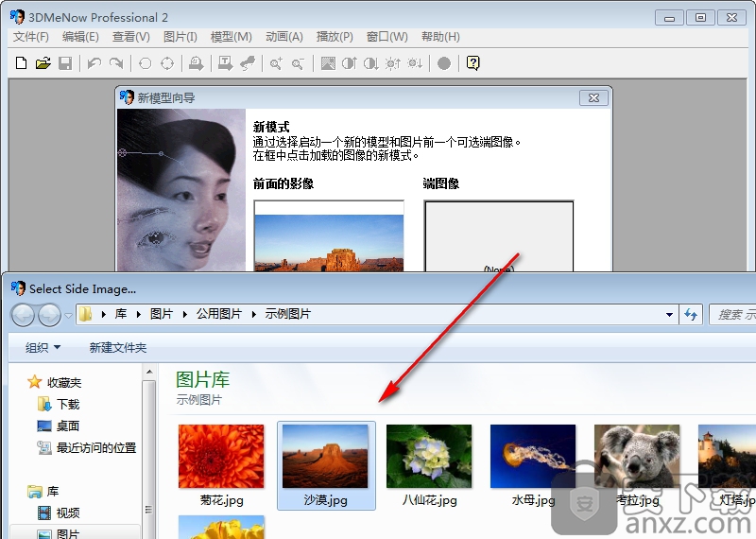Image resolution: width=756 pixels, height=539 pixels.
Task: Expand the arrow after 库 in address path
Action: click(138, 315)
